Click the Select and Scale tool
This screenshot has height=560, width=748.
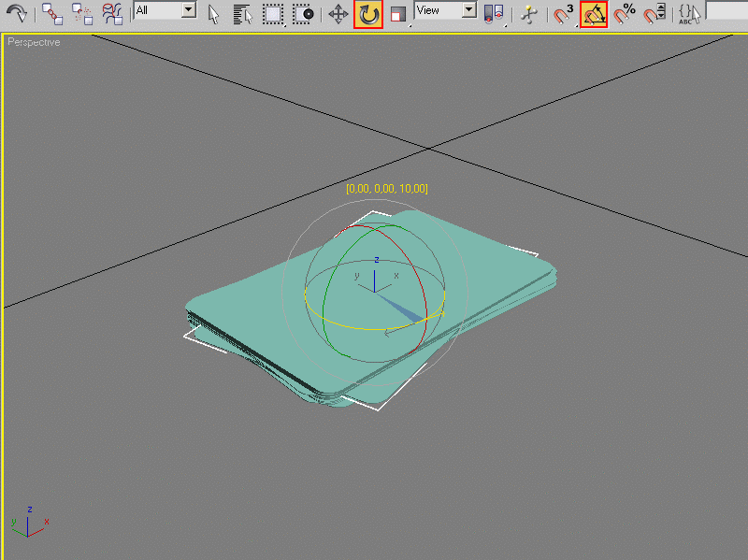[398, 14]
